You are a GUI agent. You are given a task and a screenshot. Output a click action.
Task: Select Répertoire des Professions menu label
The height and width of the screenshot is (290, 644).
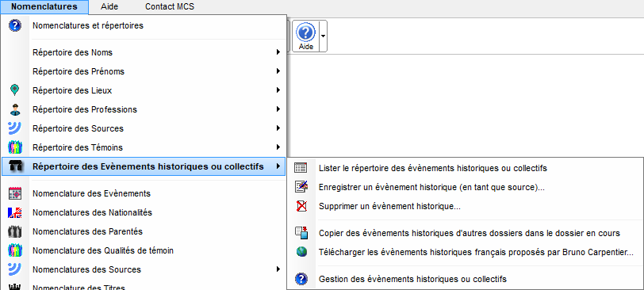pos(85,109)
